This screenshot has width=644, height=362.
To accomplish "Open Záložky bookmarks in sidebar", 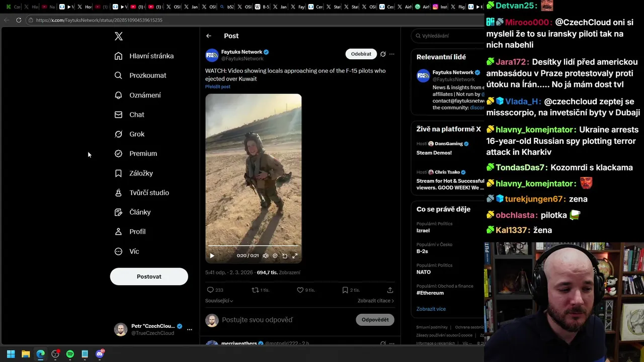I will pos(134,173).
